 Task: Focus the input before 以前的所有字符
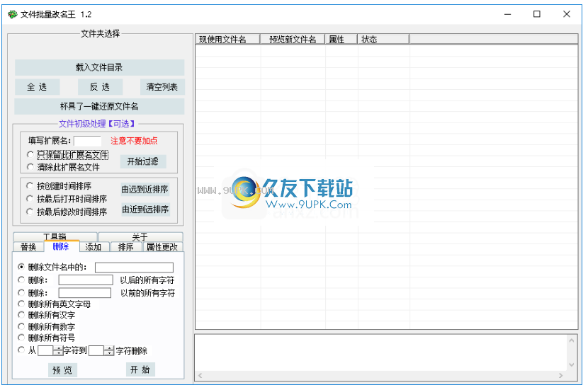(85, 292)
